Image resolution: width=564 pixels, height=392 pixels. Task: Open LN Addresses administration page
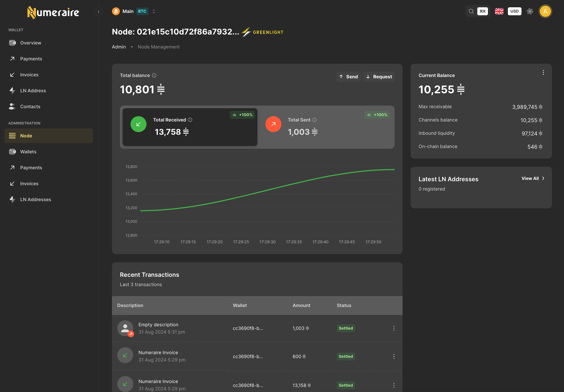point(48,199)
